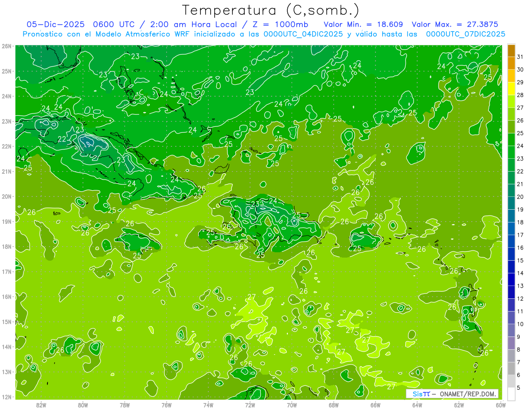Click the color scale label 18
The height and width of the screenshot is (411, 532).
click(520, 222)
